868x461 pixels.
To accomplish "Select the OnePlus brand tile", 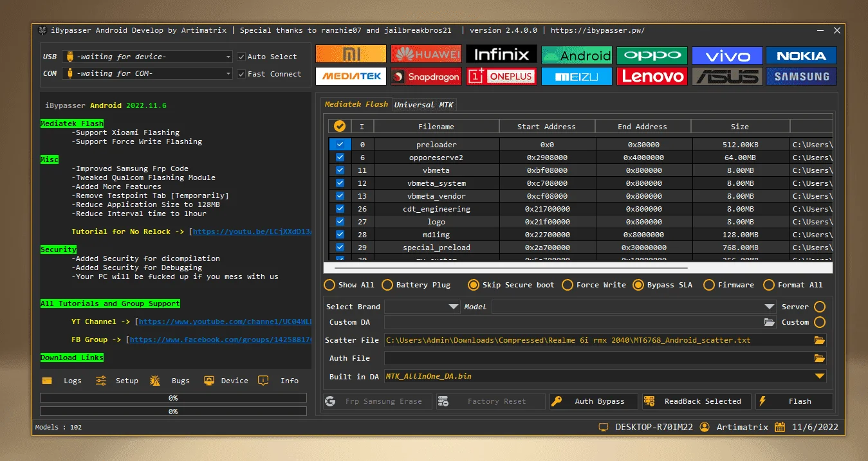I will tap(501, 76).
